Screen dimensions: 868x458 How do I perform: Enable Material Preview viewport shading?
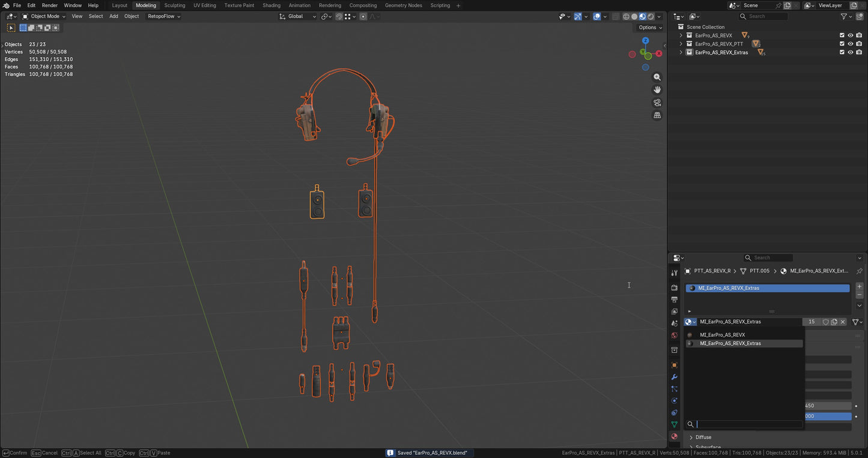pos(642,16)
